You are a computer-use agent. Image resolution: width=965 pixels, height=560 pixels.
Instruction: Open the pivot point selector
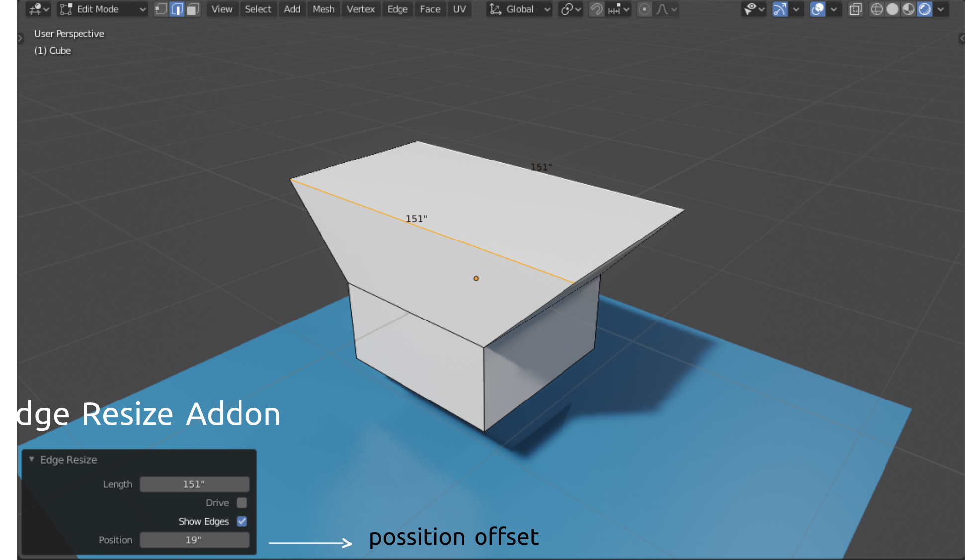570,9
